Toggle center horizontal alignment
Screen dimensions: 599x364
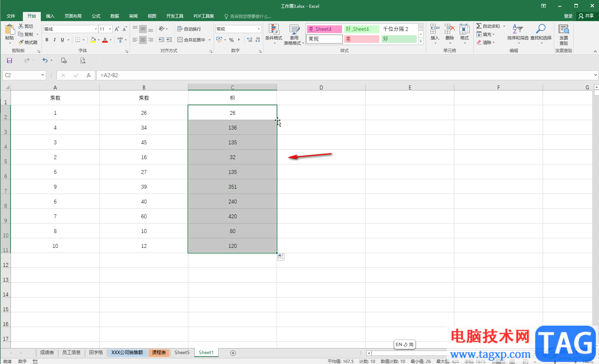[x=143, y=40]
